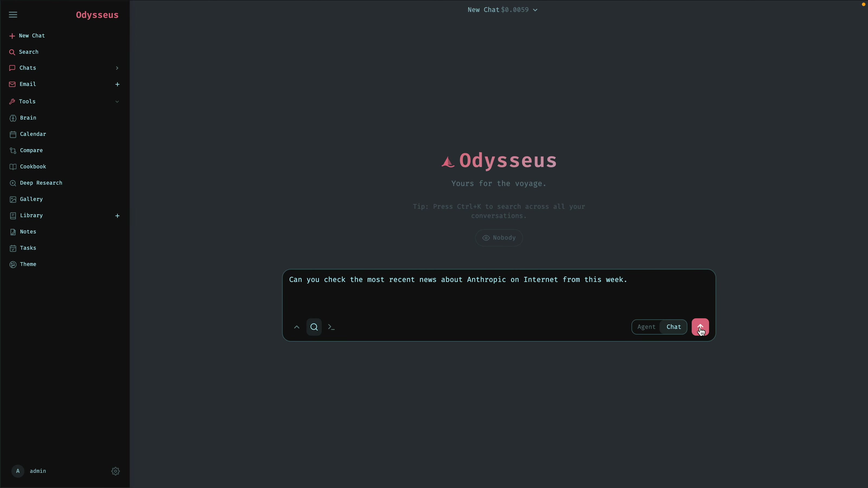Click the Chats speech bubble icon
Image resolution: width=868 pixels, height=488 pixels.
pos(12,68)
